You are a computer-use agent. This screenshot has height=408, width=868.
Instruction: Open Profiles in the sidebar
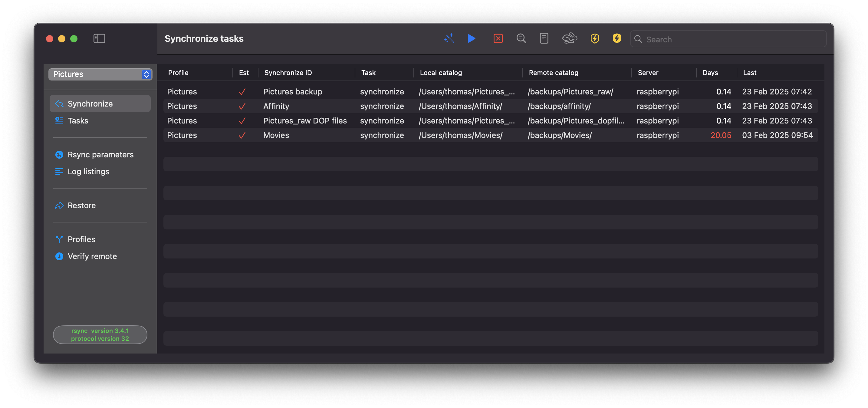[x=100, y=239]
